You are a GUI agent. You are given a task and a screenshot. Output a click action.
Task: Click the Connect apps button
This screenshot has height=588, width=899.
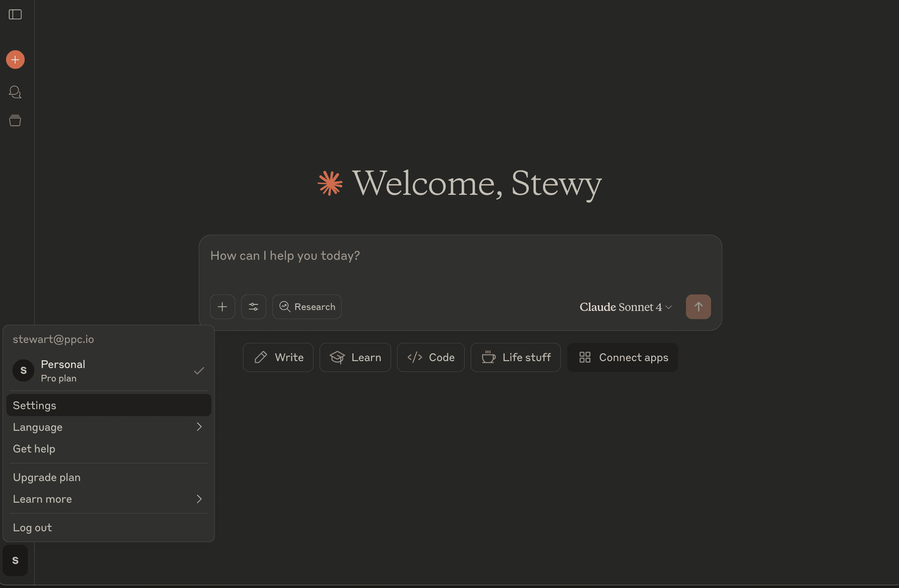click(623, 357)
